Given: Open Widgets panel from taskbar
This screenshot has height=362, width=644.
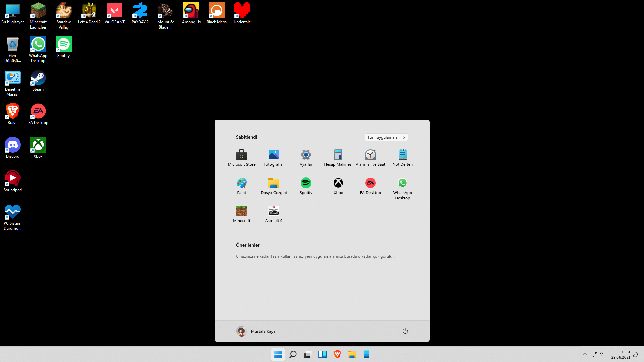Looking at the screenshot, I should click(x=323, y=354).
